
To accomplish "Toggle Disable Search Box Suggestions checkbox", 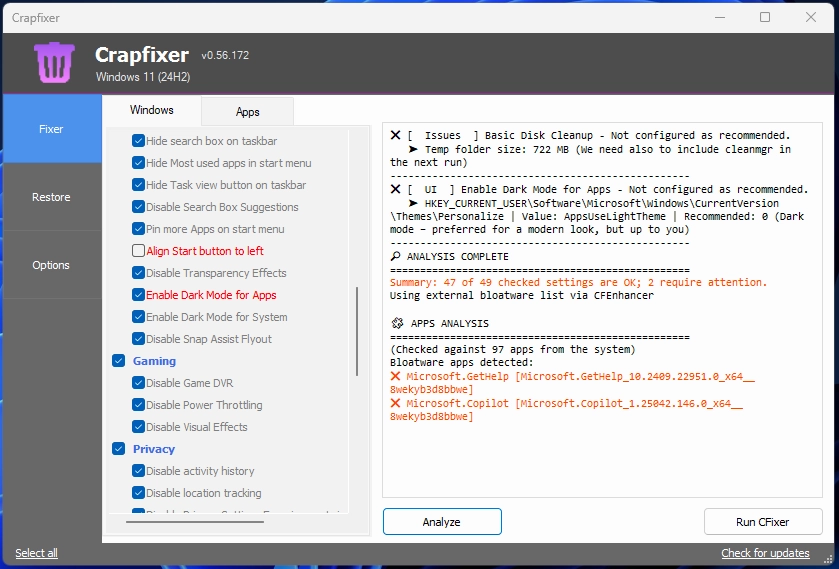I will [138, 207].
